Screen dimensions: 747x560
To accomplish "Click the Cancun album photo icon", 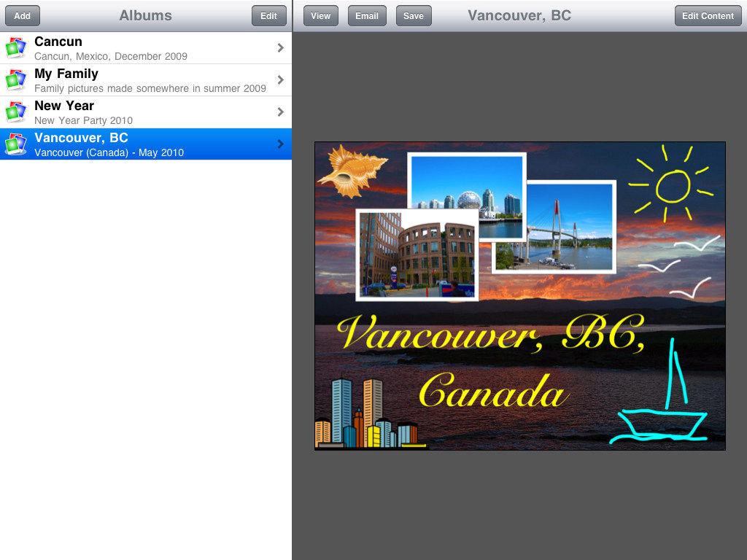I will click(x=16, y=47).
